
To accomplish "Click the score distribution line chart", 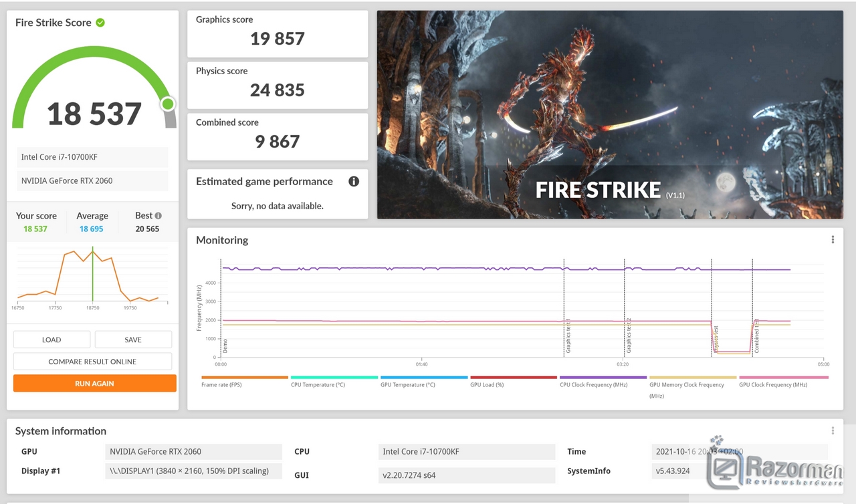I will click(x=92, y=275).
